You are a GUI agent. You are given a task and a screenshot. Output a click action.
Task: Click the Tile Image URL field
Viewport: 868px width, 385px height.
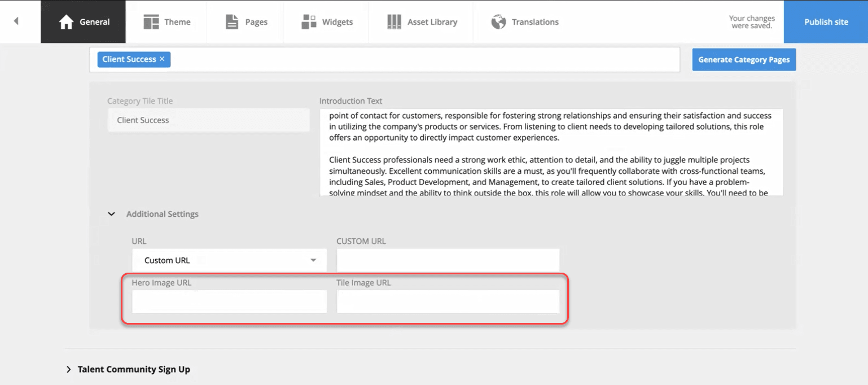point(448,301)
